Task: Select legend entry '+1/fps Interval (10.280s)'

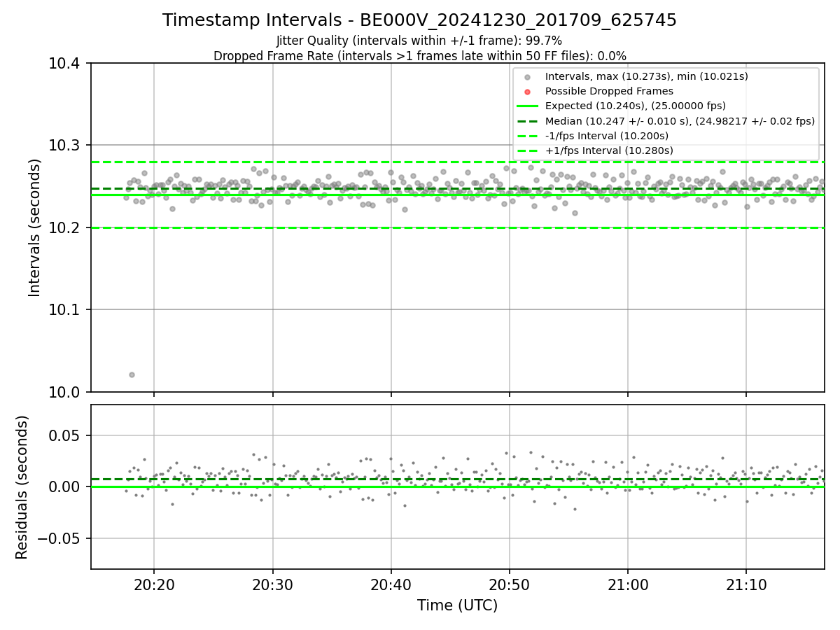Action: (x=609, y=150)
